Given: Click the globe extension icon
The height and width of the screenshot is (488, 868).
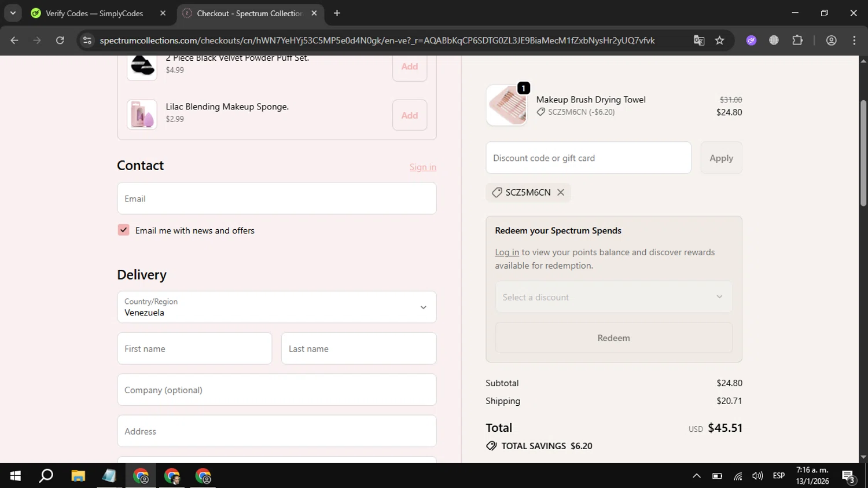Looking at the screenshot, I should tap(774, 41).
